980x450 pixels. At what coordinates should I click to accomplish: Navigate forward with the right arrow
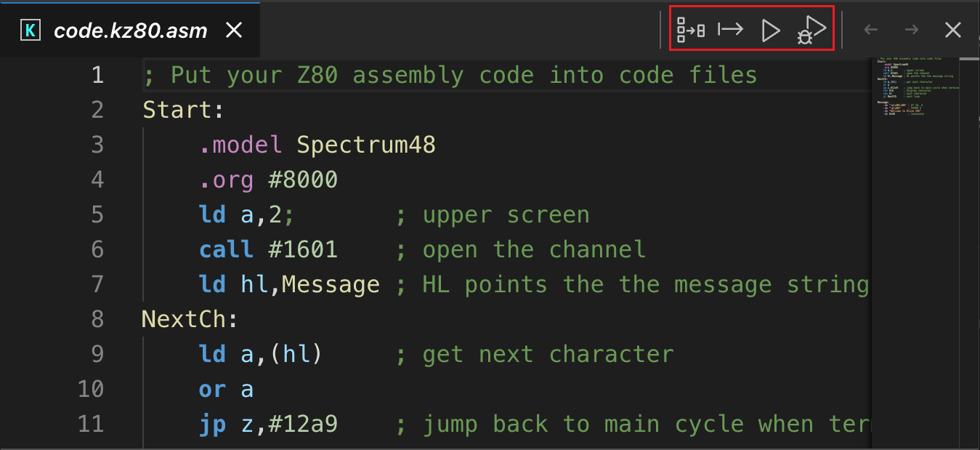(x=911, y=30)
